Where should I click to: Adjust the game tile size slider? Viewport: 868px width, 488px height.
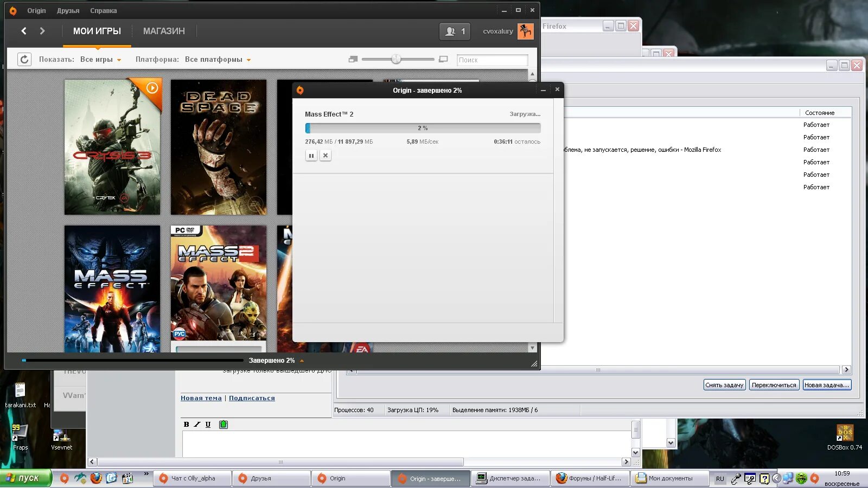click(397, 59)
